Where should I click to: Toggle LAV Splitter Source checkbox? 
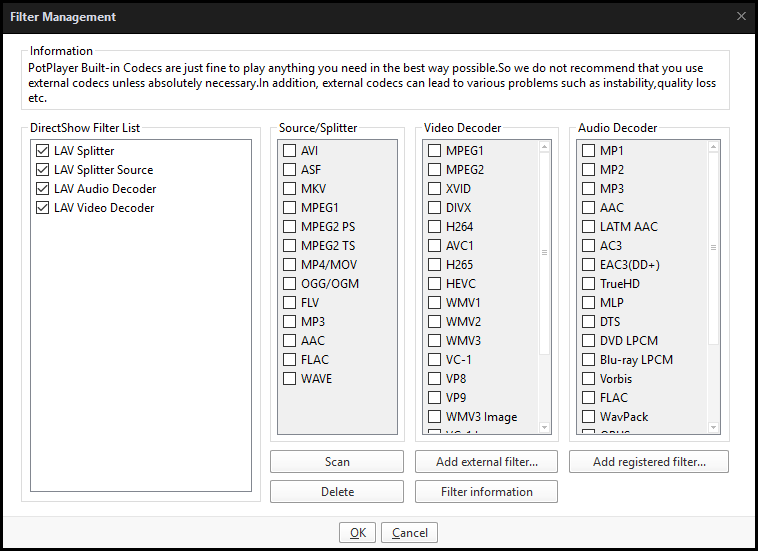tap(42, 170)
